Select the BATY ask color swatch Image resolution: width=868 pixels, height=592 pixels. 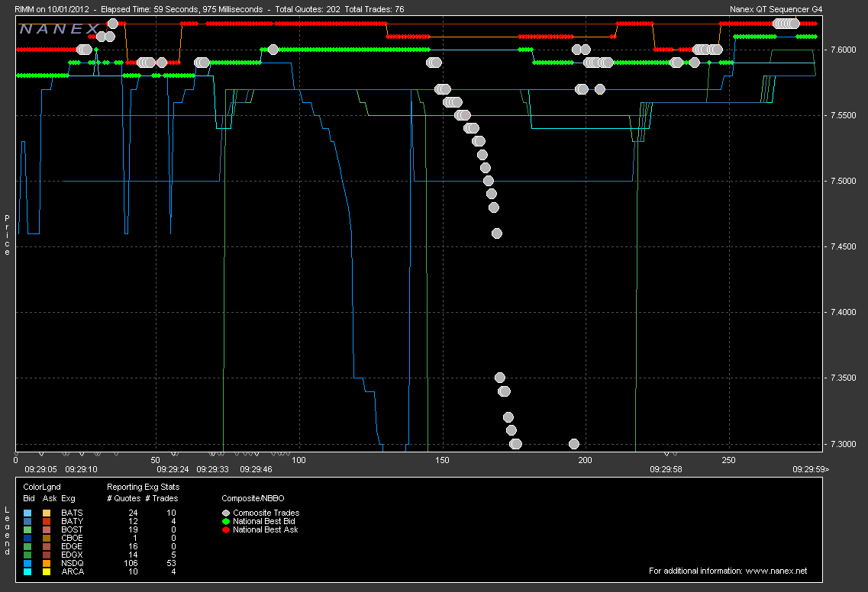pyautogui.click(x=47, y=522)
